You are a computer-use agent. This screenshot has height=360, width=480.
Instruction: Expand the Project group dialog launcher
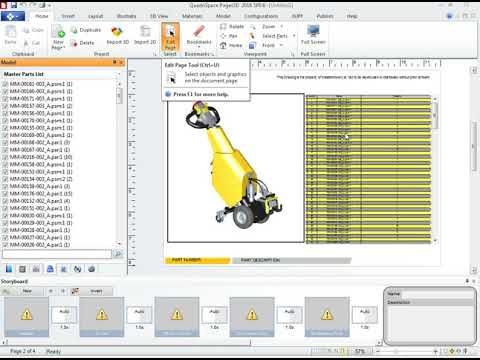[155, 54]
